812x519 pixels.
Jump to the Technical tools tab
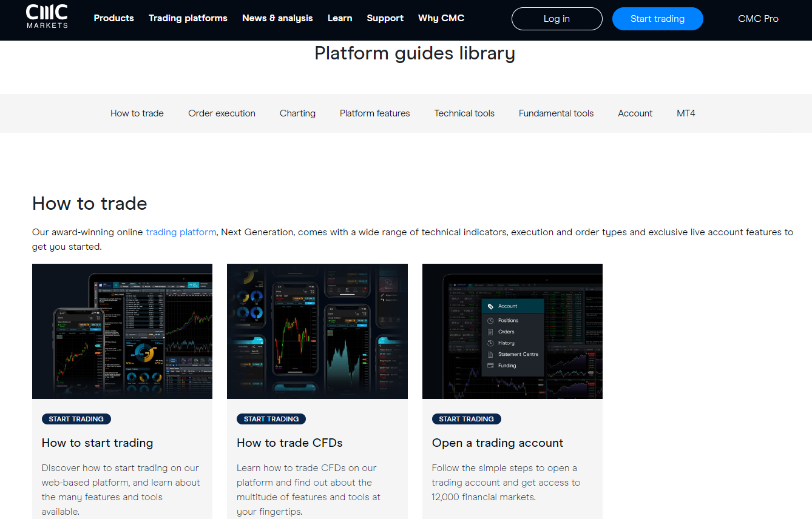464,113
